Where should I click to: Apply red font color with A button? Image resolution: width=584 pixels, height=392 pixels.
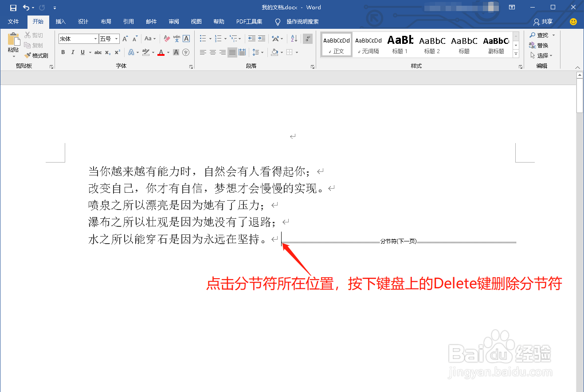(x=161, y=52)
